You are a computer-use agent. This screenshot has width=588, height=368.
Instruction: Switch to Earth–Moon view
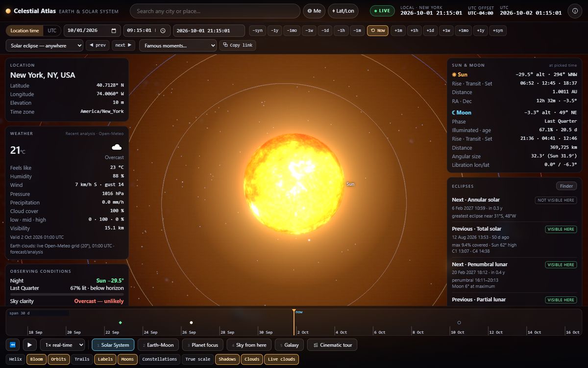click(x=158, y=345)
